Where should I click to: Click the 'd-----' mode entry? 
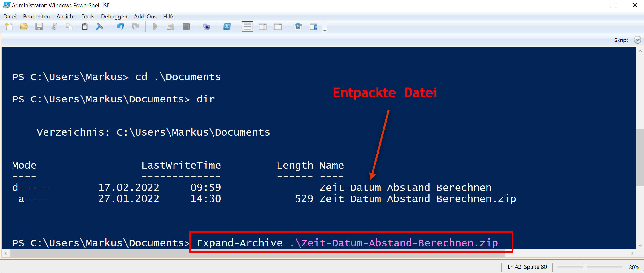(x=30, y=187)
